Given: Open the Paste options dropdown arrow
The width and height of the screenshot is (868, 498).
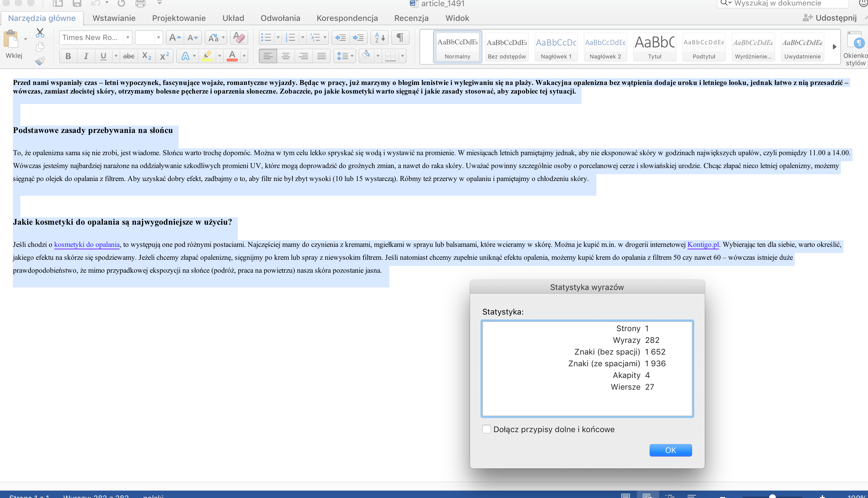Looking at the screenshot, I should (25, 39).
